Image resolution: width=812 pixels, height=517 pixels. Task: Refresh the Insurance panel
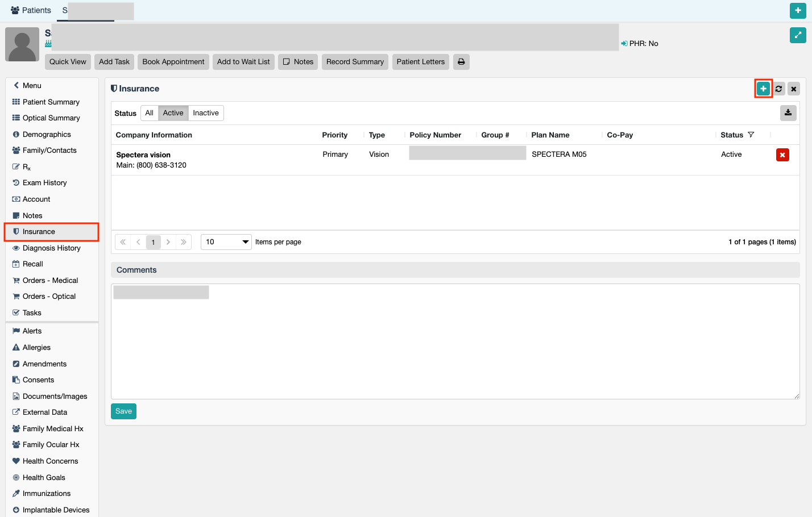(x=778, y=89)
